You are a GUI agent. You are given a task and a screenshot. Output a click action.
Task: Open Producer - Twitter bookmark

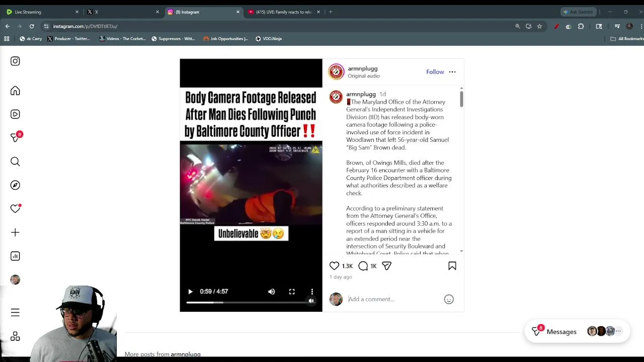(68, 39)
